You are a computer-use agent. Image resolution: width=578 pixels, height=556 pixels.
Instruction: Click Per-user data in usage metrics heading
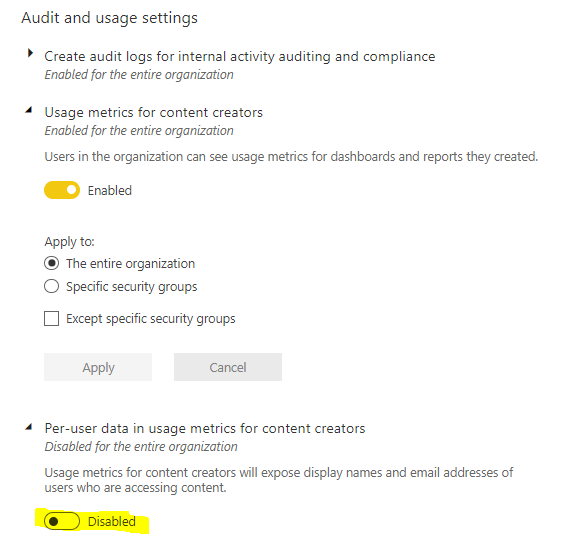pos(205,428)
